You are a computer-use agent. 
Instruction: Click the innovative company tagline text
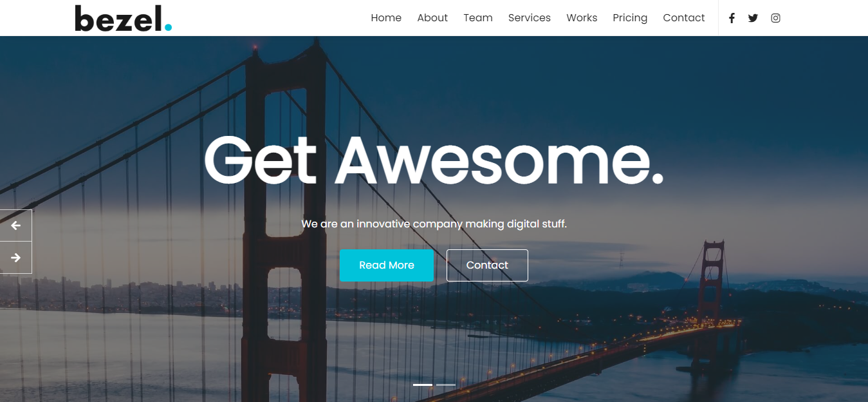[x=434, y=224]
